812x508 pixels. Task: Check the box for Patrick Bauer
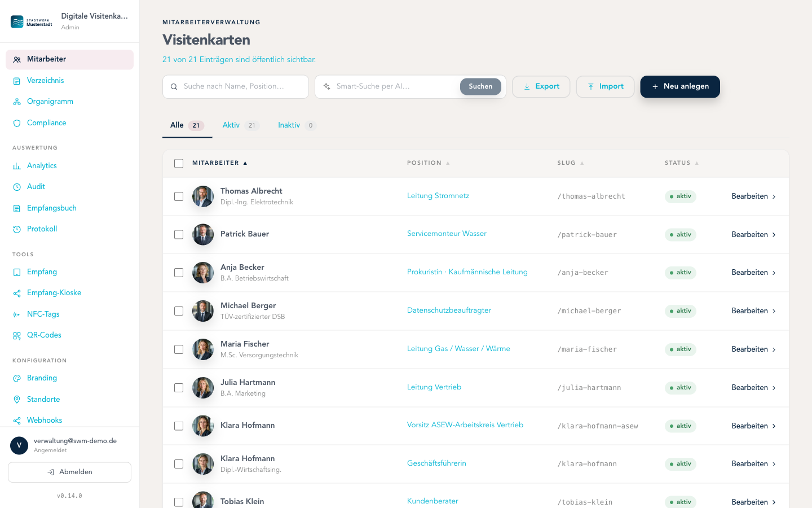179,234
